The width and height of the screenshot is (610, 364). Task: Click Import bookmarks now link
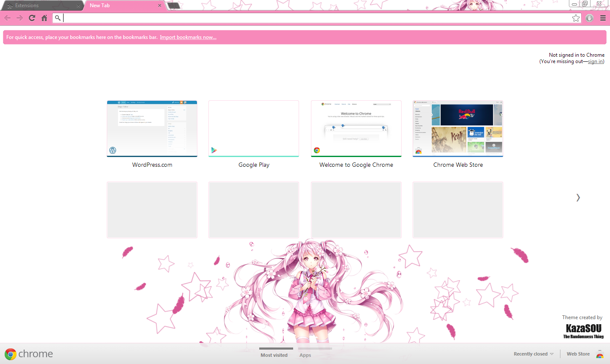pyautogui.click(x=188, y=37)
